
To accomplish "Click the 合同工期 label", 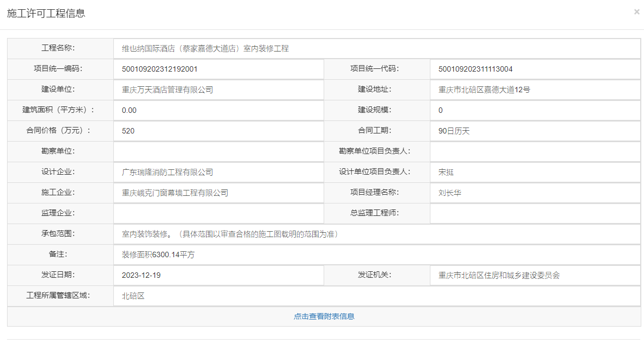I will [x=375, y=130].
